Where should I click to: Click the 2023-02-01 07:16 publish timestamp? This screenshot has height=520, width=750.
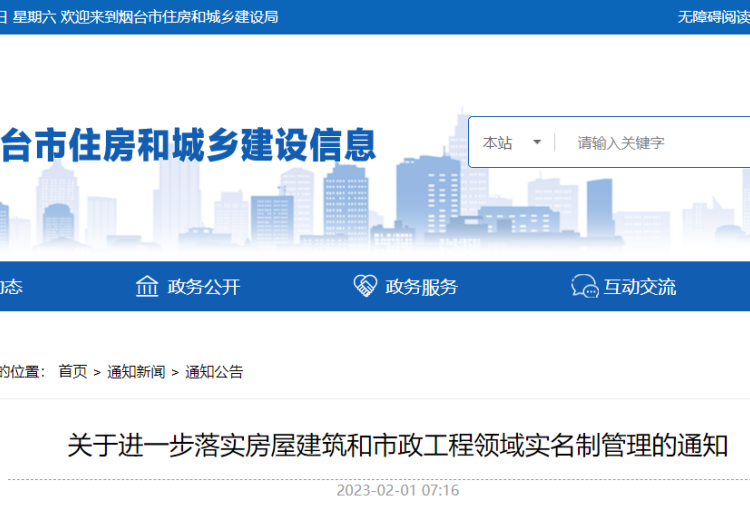397,491
